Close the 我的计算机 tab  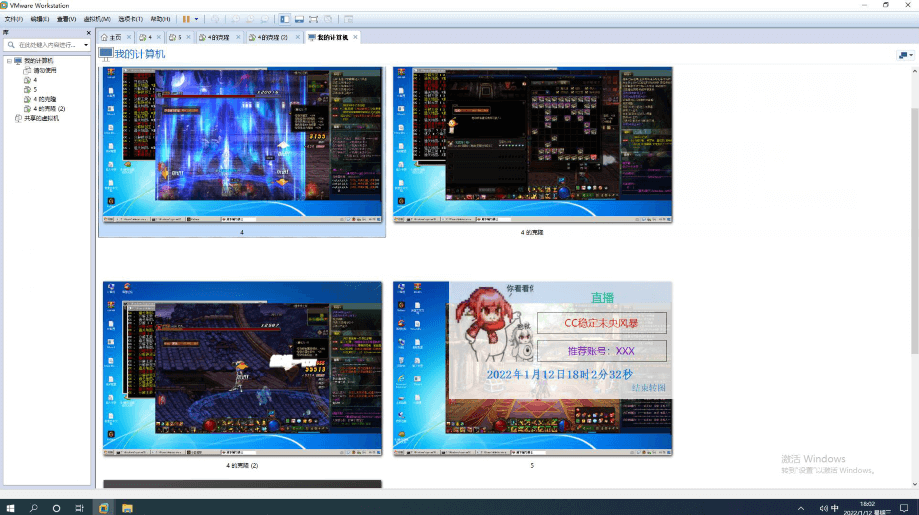tap(355, 37)
